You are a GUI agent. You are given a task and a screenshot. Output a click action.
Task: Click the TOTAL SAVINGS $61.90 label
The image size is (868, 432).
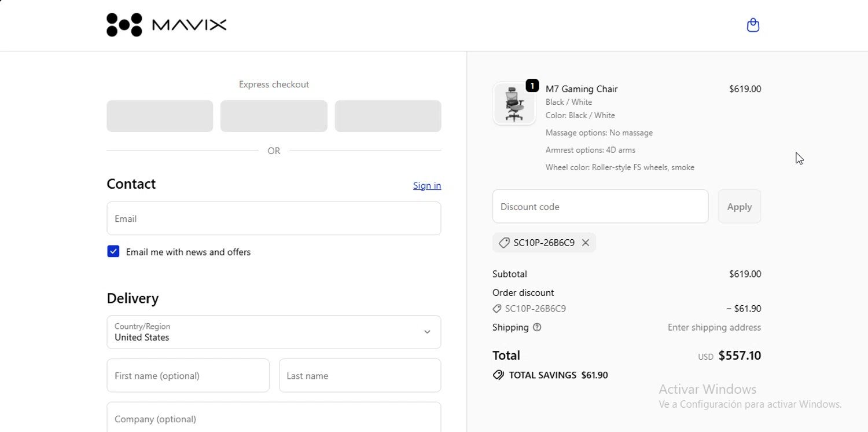point(558,375)
